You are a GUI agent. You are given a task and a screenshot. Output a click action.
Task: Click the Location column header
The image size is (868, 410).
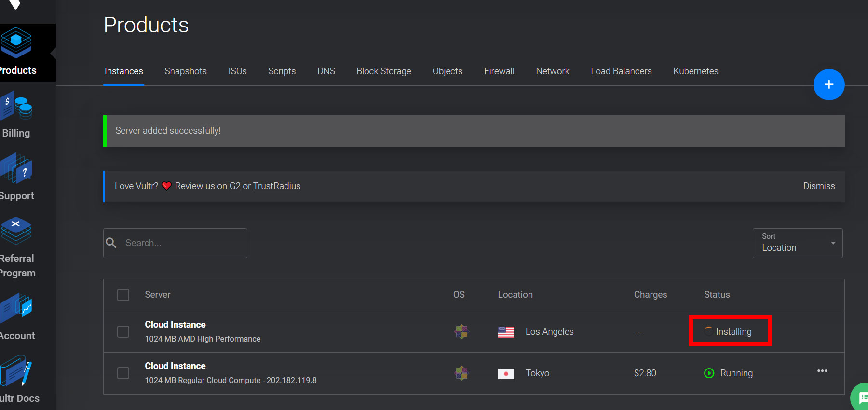(515, 295)
